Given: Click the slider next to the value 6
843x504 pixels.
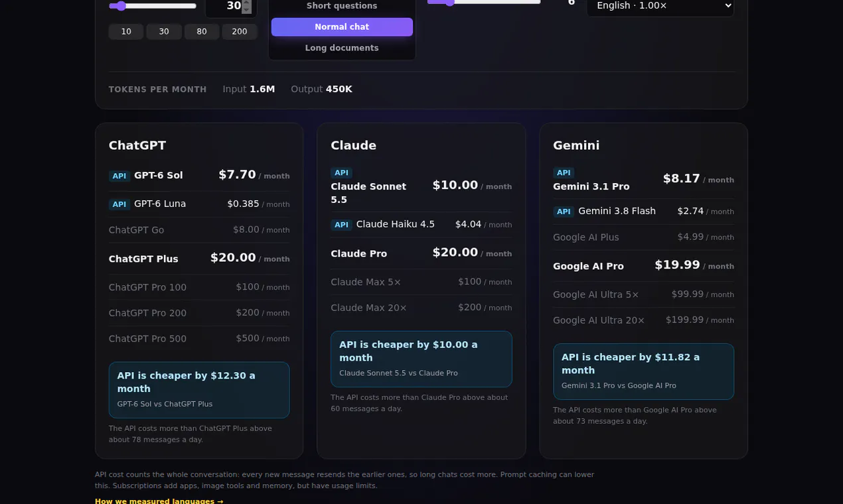Looking at the screenshot, I should coord(484,2).
